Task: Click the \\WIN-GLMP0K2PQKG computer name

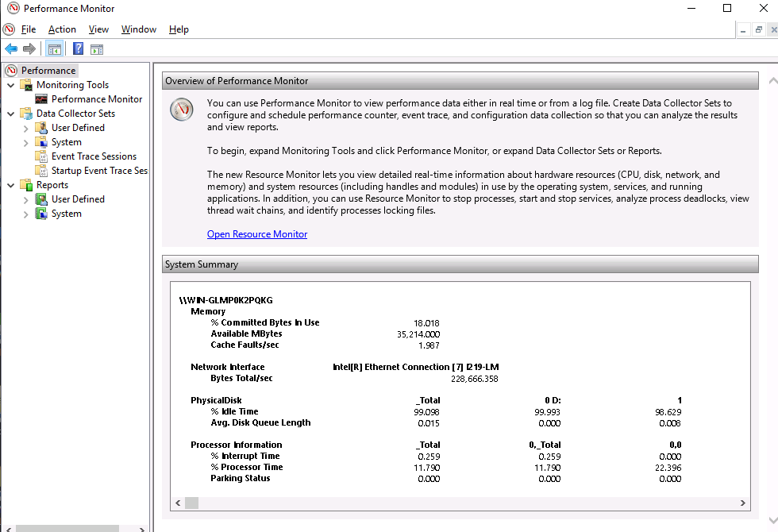Action: point(225,300)
